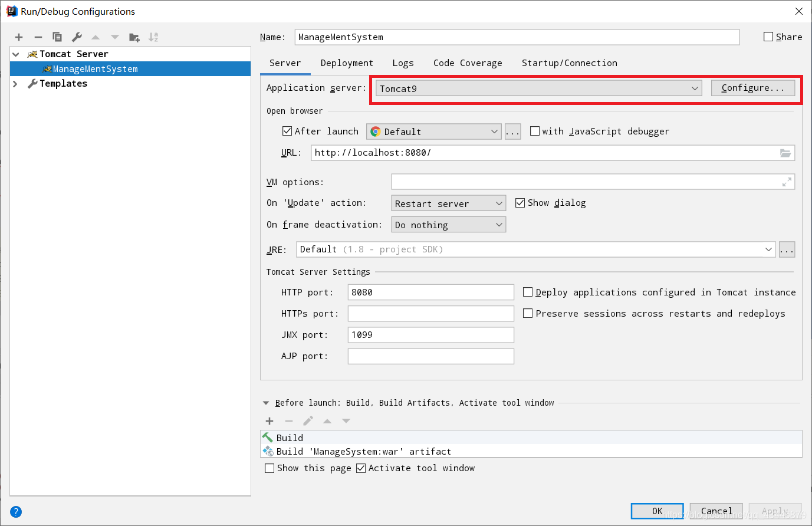Move before launch task up
Viewport: 812px width, 526px height.
[327, 421]
